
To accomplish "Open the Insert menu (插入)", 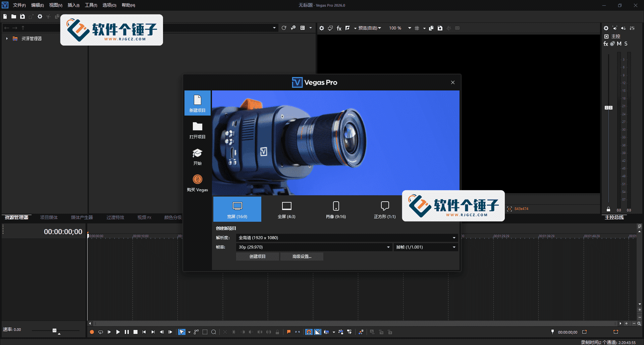I will [x=73, y=5].
